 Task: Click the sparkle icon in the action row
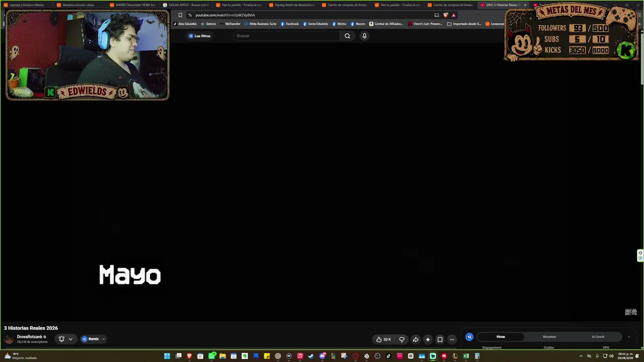[428, 339]
